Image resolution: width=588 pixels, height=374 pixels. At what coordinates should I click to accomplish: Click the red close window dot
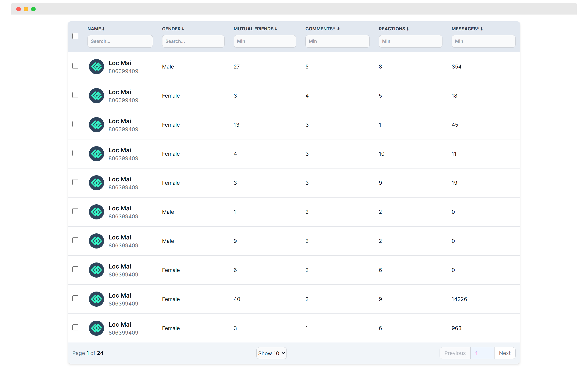click(18, 9)
